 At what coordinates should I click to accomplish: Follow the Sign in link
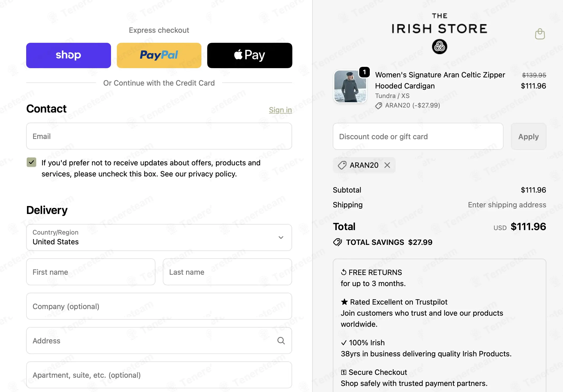(280, 110)
